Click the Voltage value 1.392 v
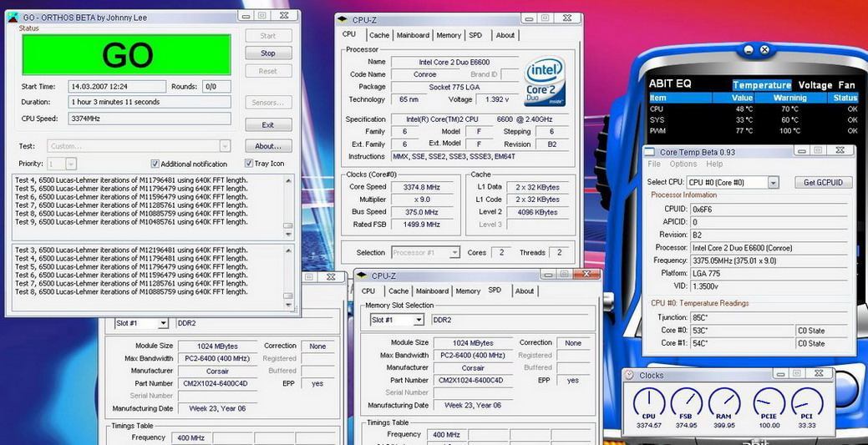This screenshot has width=868, height=445. coord(496,99)
